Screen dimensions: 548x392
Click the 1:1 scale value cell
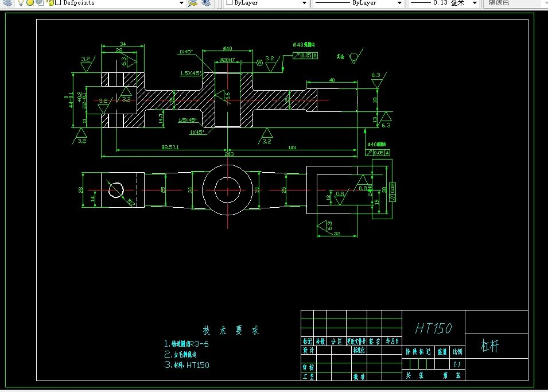click(x=457, y=364)
